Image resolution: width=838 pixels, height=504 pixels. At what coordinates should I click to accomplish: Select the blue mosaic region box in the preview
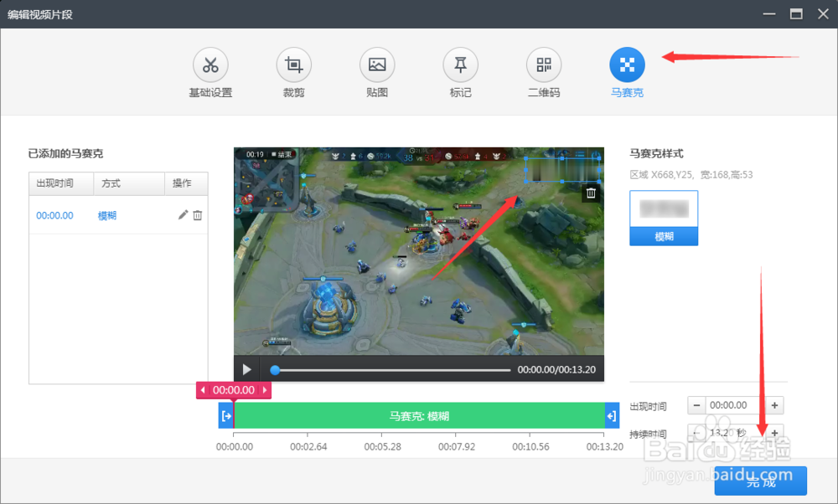pos(562,170)
